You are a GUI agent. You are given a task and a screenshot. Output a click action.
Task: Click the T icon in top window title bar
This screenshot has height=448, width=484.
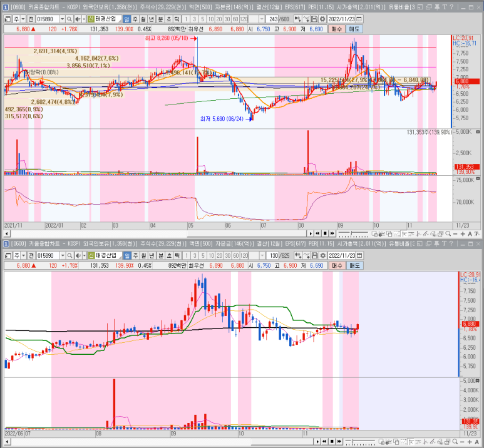click(445, 7)
